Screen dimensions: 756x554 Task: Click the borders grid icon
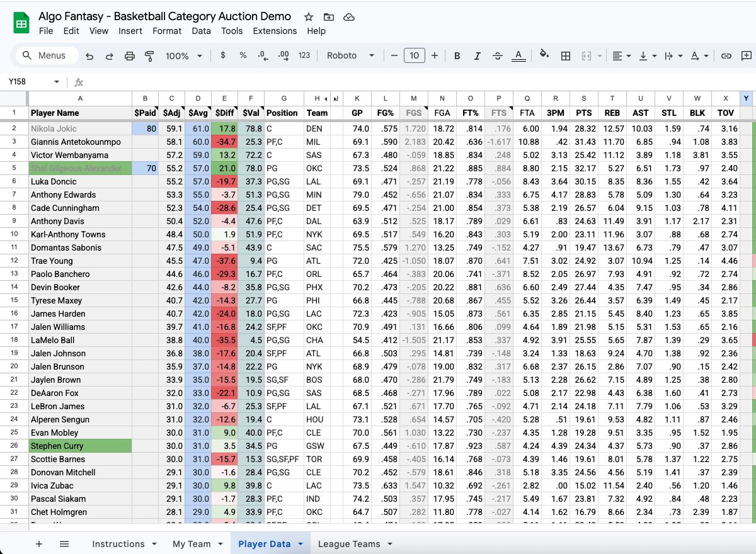[566, 56]
